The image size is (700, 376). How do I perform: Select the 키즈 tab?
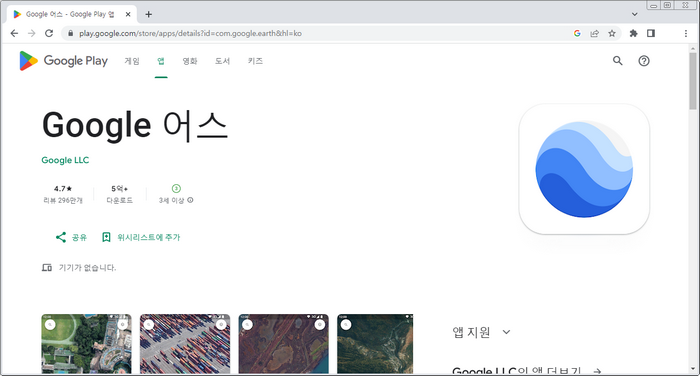[255, 61]
